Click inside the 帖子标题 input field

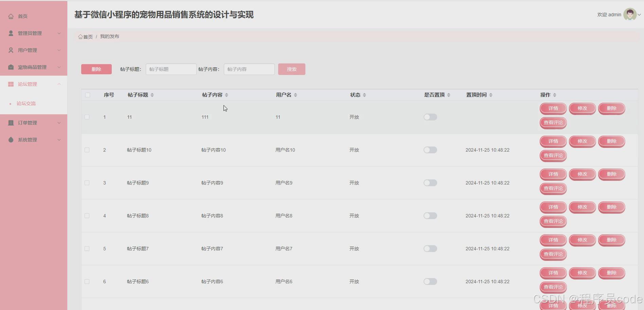[x=171, y=69]
